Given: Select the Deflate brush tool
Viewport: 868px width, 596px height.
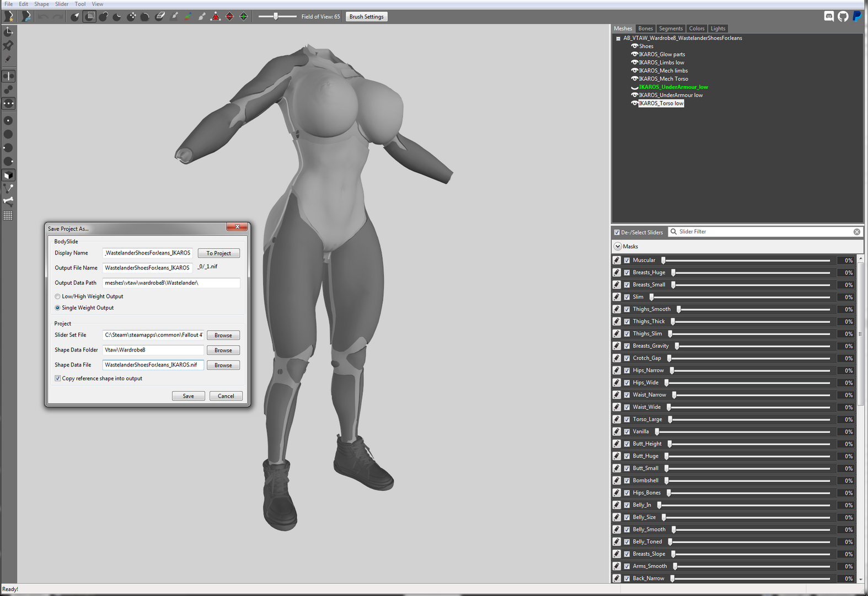Looking at the screenshot, I should [117, 17].
